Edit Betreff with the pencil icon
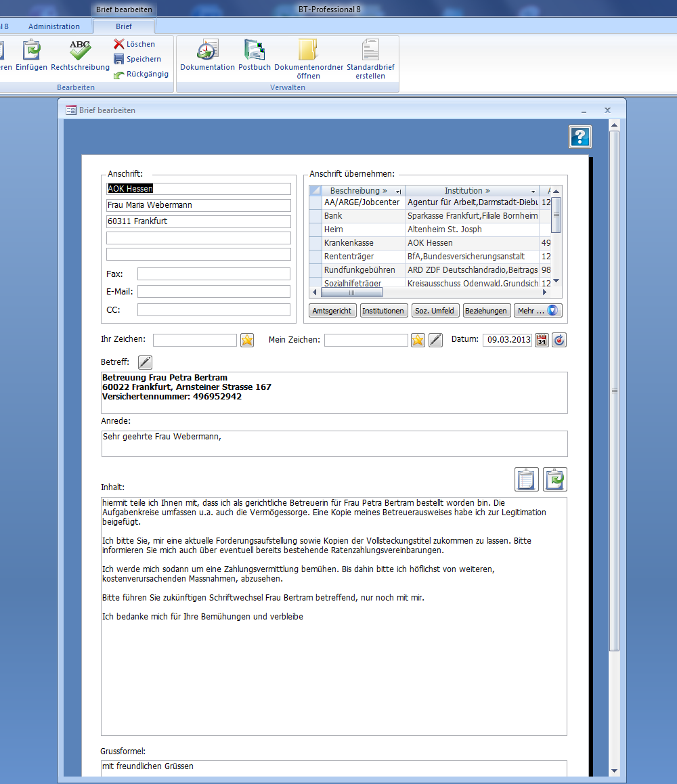Screen dimensions: 677x784 pyautogui.click(x=145, y=362)
